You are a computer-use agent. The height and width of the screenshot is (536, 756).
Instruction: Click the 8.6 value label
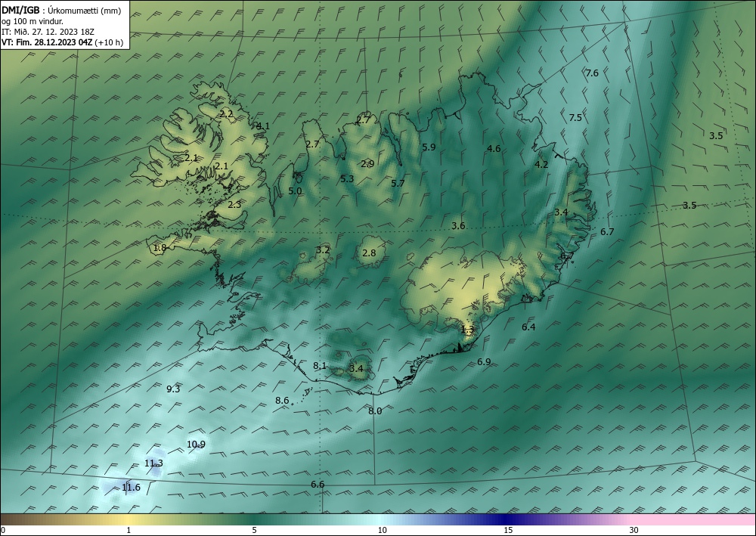click(282, 400)
